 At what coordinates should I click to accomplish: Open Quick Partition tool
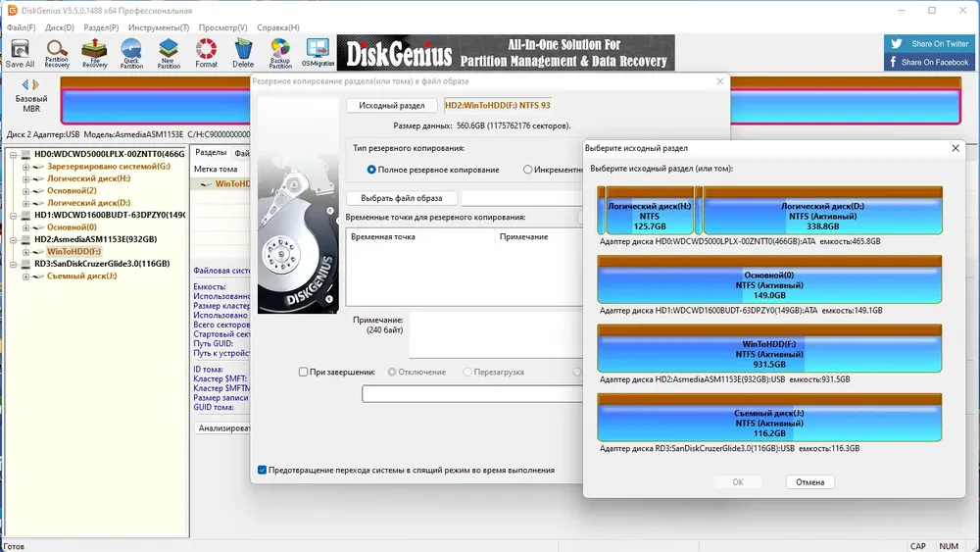point(131,53)
